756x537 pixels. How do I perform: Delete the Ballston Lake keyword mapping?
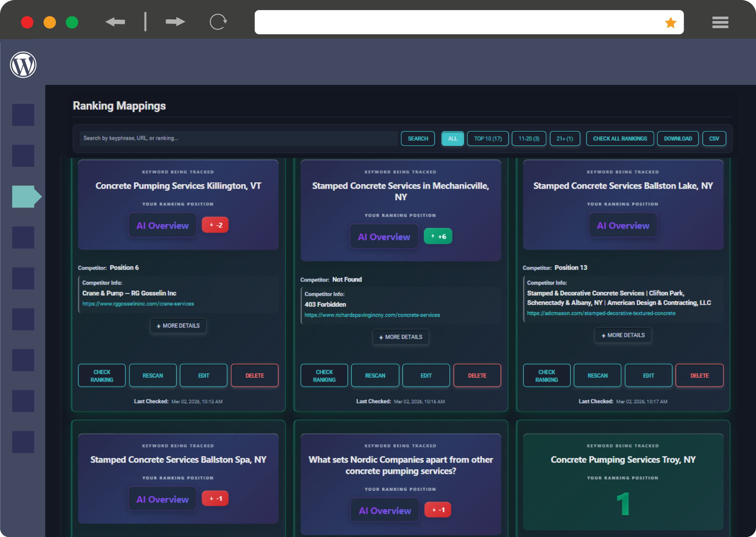(699, 376)
